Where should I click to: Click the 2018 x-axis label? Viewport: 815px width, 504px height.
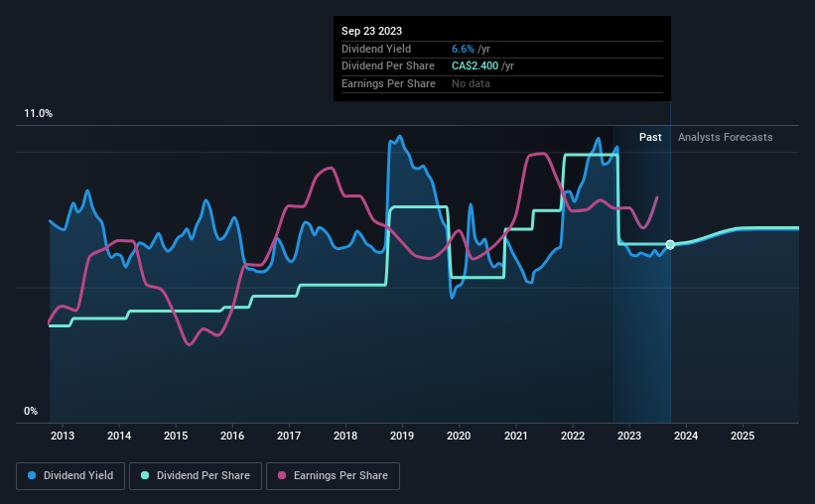coord(345,436)
